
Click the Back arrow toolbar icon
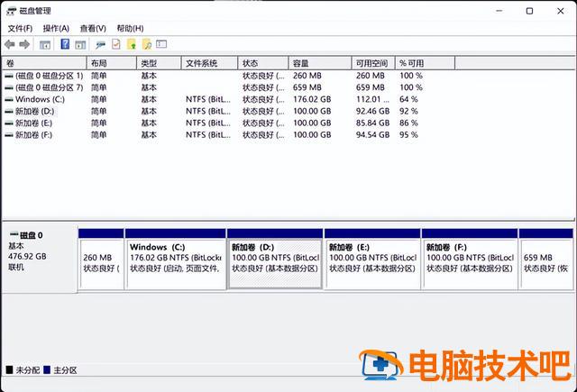[10, 44]
